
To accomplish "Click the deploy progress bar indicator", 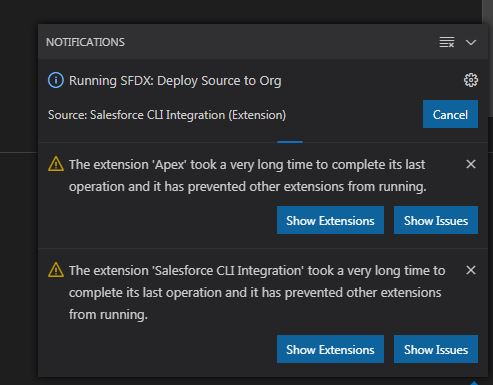I will click(x=290, y=142).
